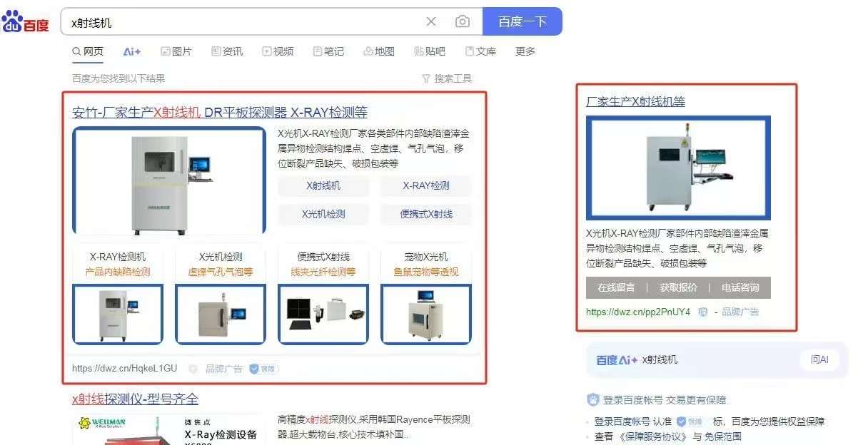Screen dimensions: 868x445
Task: Open the 宠物X光机 card title
Action: tap(426, 257)
